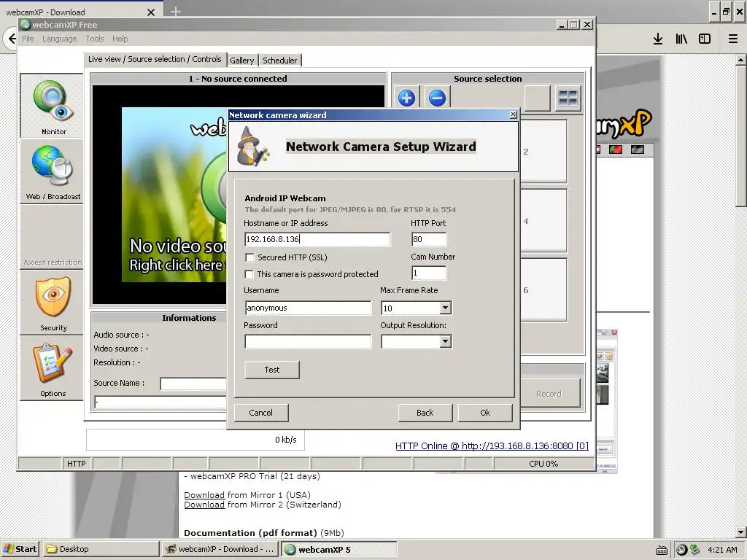The image size is (747, 560).
Task: Close the Network camera wizard dialog
Action: 513,114
